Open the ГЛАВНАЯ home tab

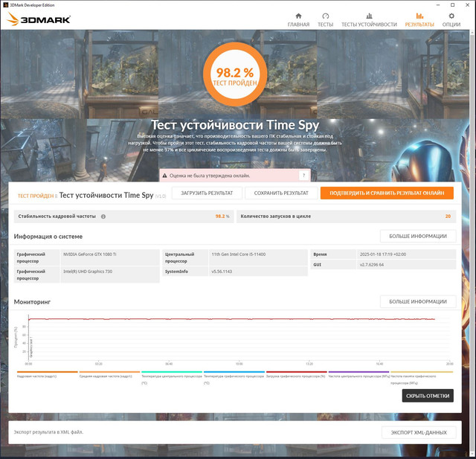coord(298,20)
